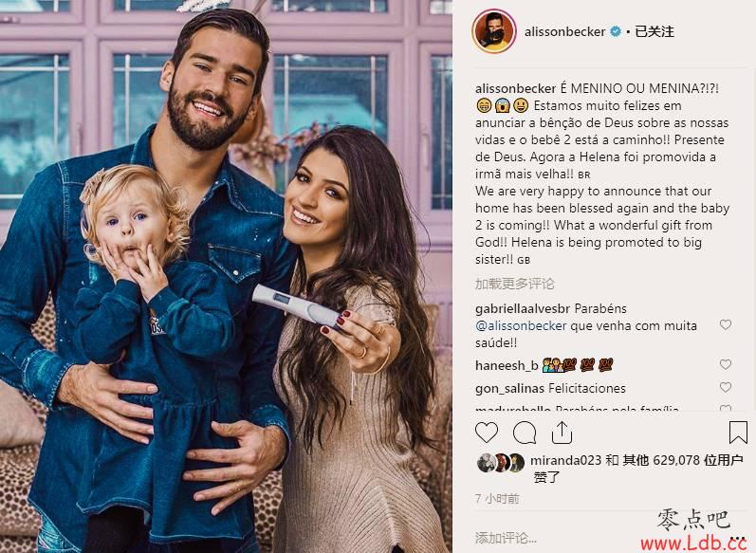Tap the share post icon

coord(562,433)
